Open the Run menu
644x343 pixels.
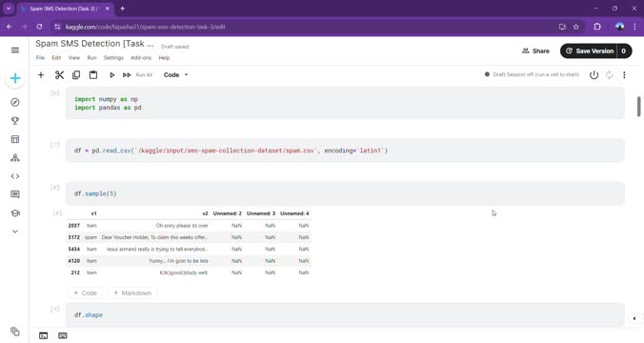(91, 58)
